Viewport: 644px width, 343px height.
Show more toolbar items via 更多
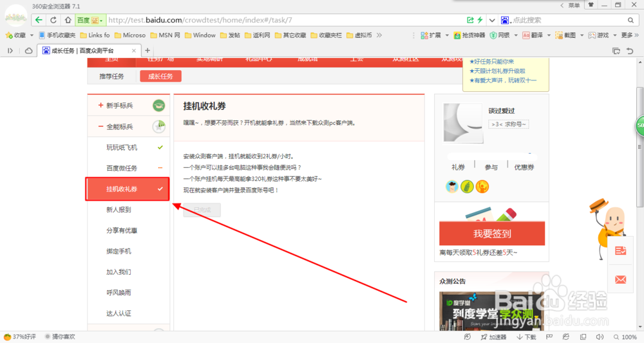630,35
